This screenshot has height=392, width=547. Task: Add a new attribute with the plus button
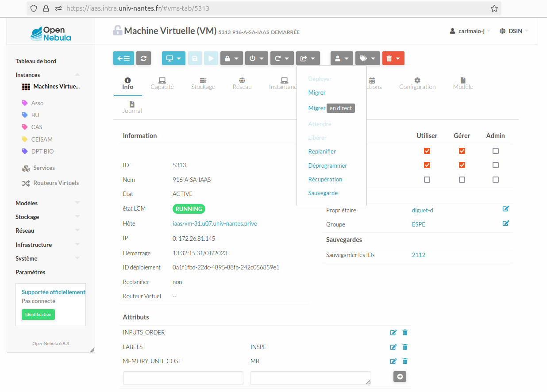(400, 377)
